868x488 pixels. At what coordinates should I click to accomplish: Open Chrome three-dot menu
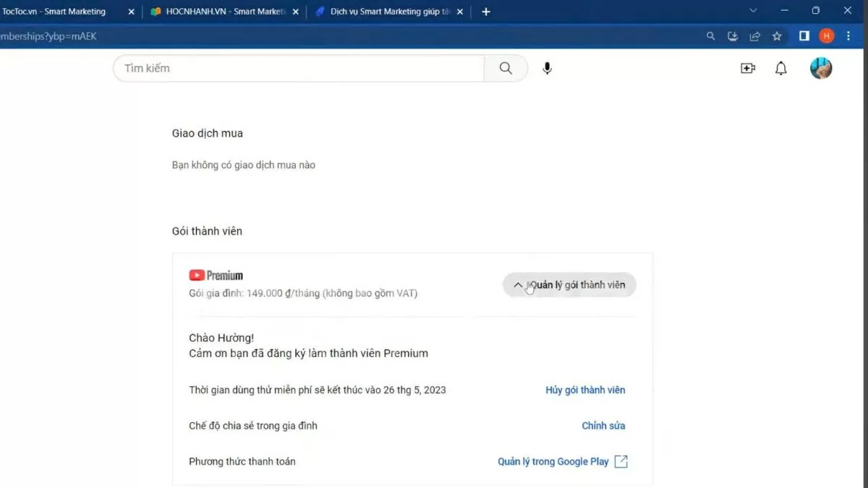(848, 36)
